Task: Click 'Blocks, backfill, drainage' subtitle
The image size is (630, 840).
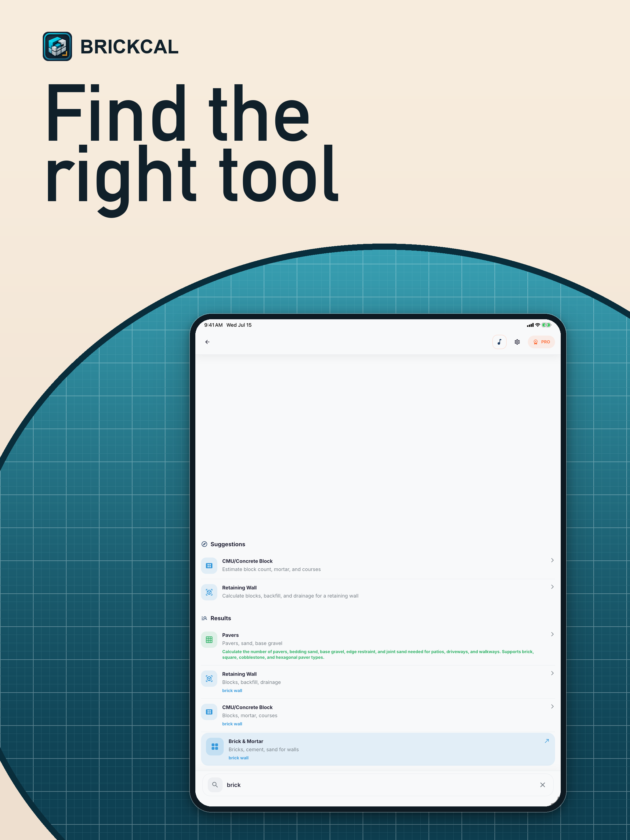Action: [x=252, y=682]
